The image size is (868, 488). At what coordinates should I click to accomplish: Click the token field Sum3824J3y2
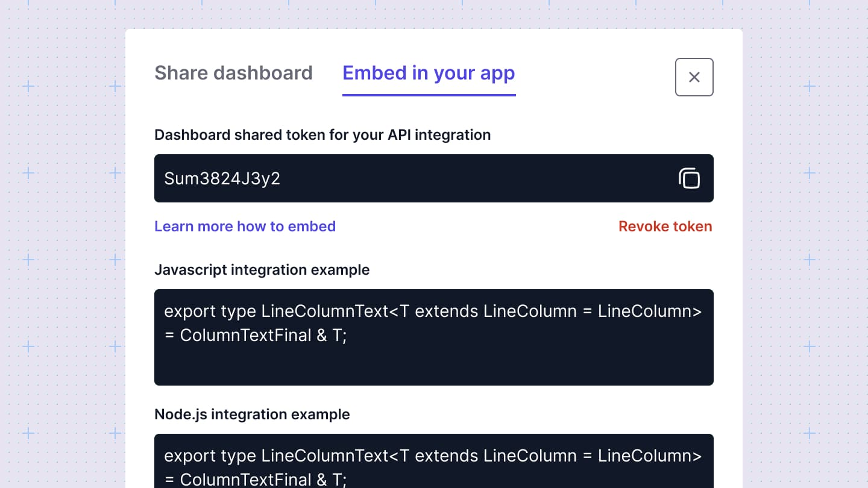pos(434,178)
